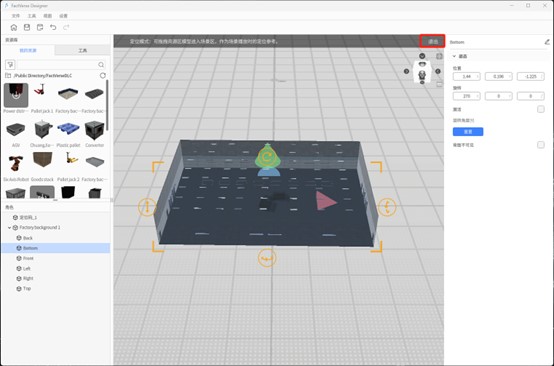Click the bottom arrow of the view cube

422,82
